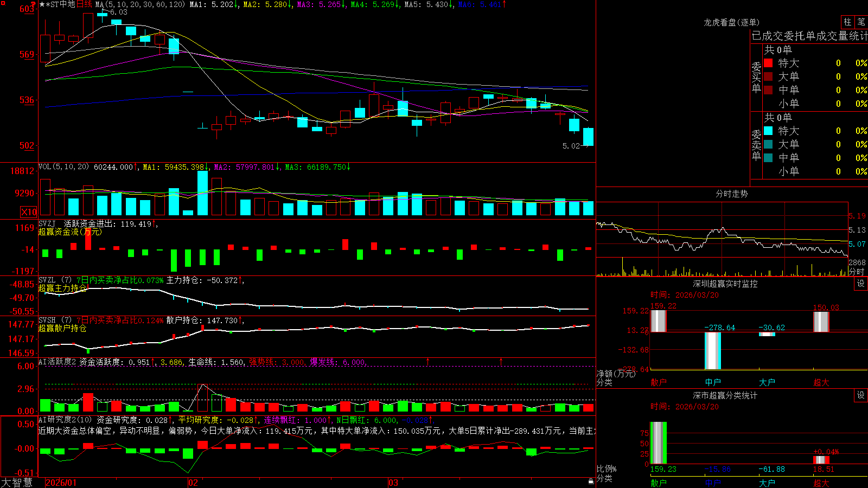This screenshot has height=488, width=868.
Task: Click the 已成交委托单成交量统计 header
Action: click(809, 36)
